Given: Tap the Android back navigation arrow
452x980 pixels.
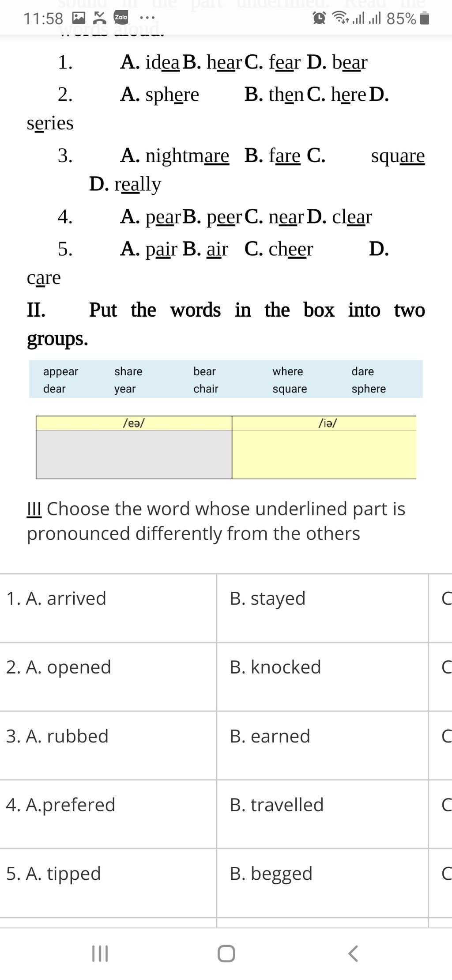Looking at the screenshot, I should click(x=353, y=953).
